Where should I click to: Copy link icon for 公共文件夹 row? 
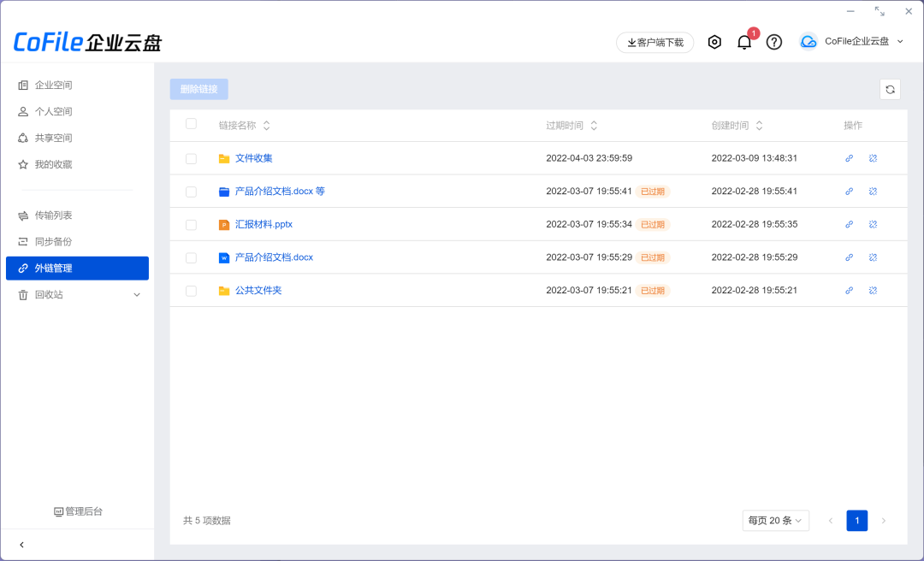(850, 291)
